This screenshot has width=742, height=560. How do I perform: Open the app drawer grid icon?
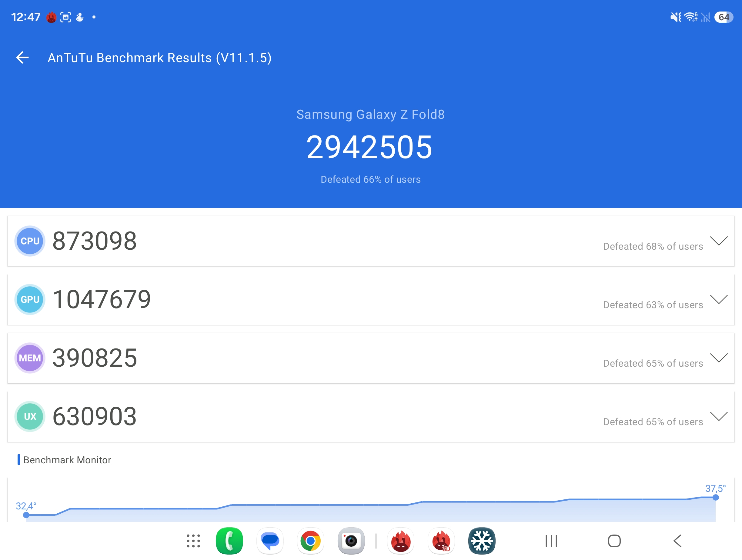(193, 541)
